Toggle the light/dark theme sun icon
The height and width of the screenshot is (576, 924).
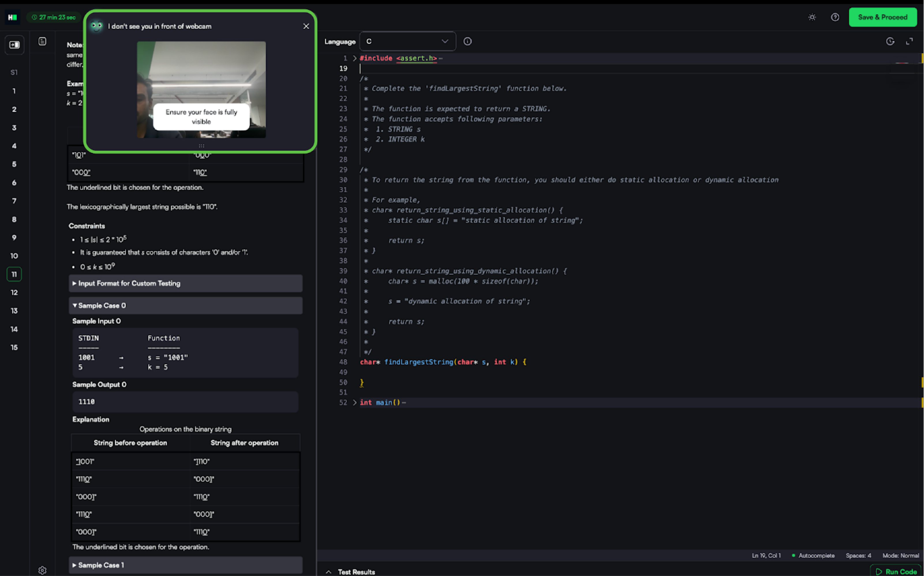(x=812, y=17)
